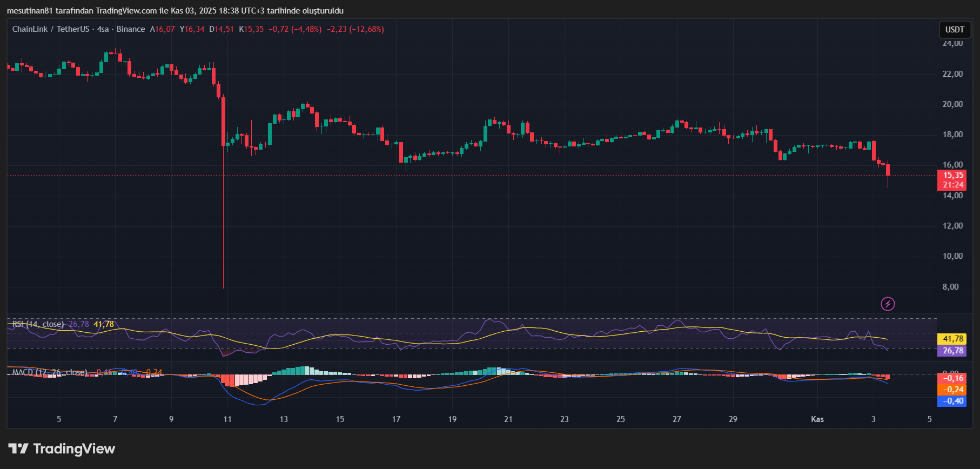Image resolution: width=980 pixels, height=469 pixels.
Task: Click the red 15,35 current price label
Action: click(953, 175)
